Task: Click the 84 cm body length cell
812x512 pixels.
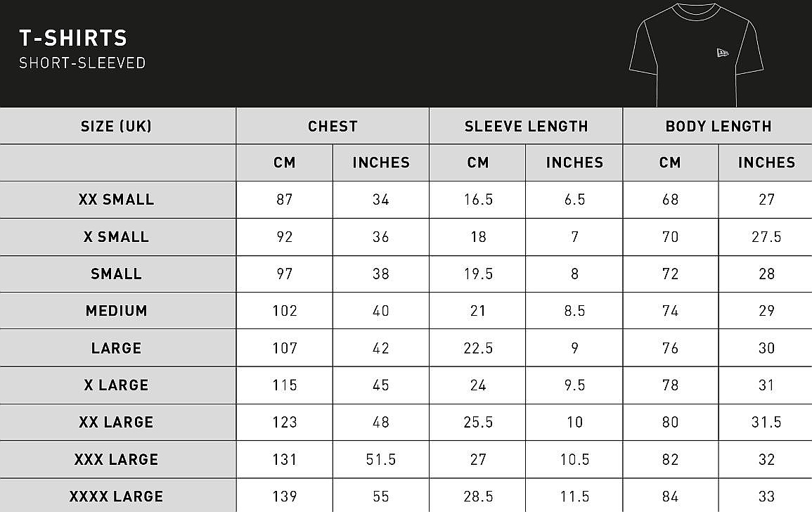Action: click(x=670, y=497)
